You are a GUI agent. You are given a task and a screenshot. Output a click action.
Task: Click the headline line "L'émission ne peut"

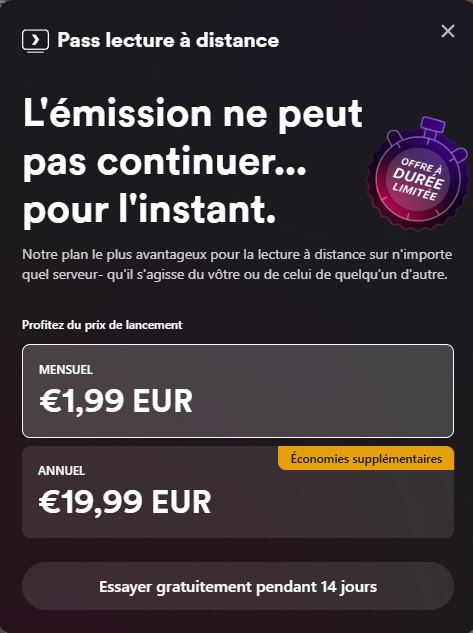[193, 113]
